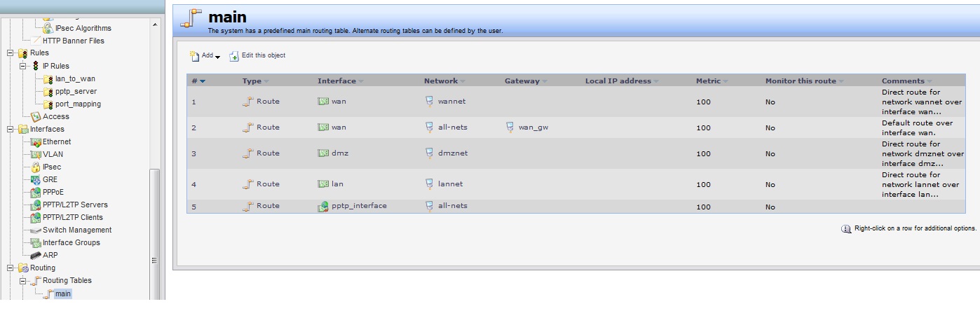The width and height of the screenshot is (980, 311).
Task: Sort by the # column header
Action: 198,81
